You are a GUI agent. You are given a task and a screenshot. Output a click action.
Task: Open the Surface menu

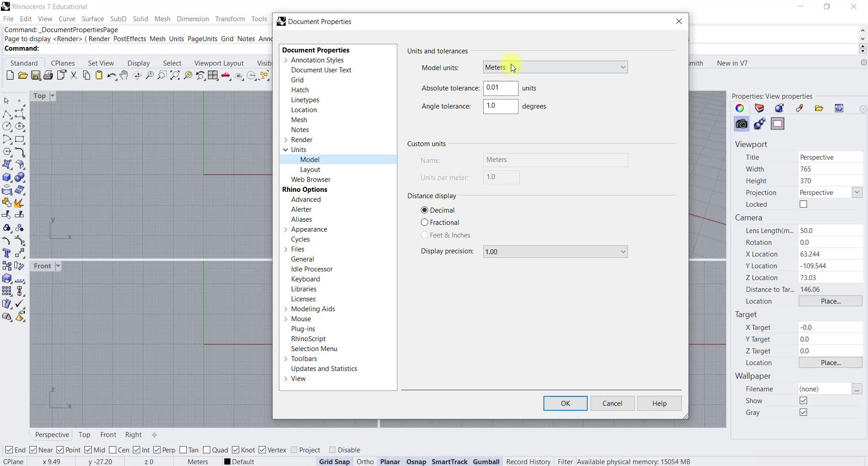(93, 19)
